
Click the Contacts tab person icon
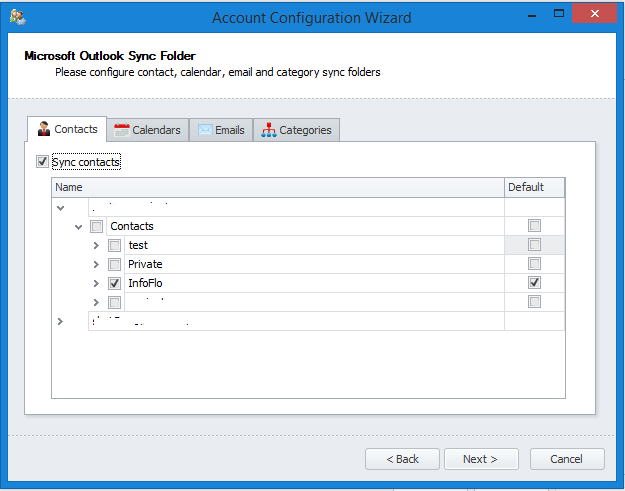coord(43,130)
